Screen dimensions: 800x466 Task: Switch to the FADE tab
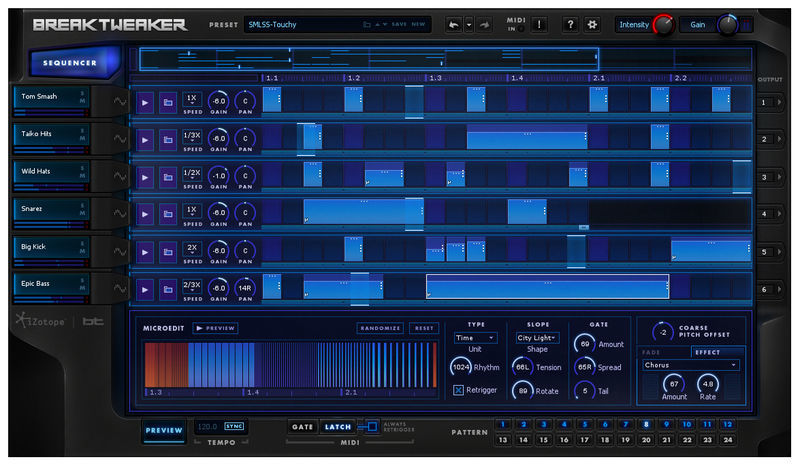651,352
